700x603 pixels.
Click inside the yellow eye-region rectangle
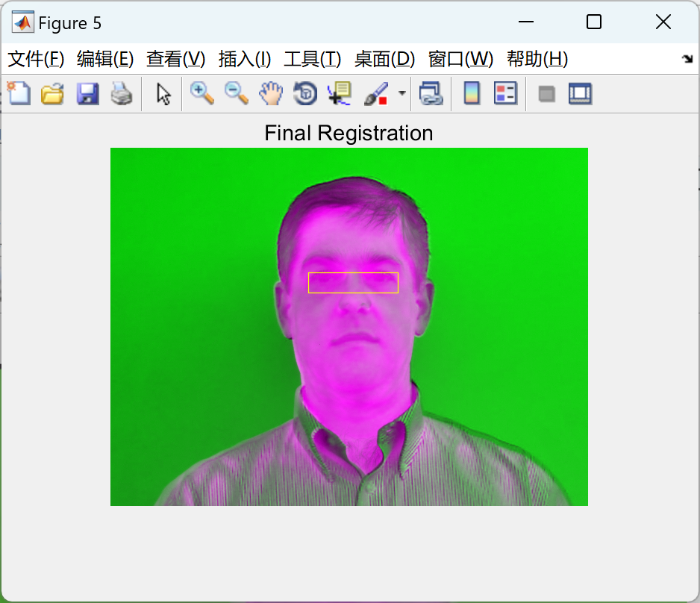pyautogui.click(x=353, y=283)
